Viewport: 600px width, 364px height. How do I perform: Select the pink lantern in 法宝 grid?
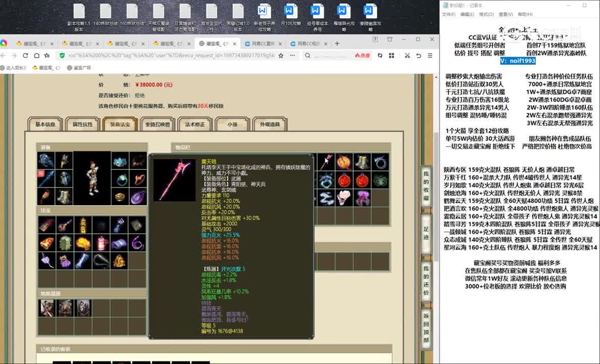click(101, 243)
